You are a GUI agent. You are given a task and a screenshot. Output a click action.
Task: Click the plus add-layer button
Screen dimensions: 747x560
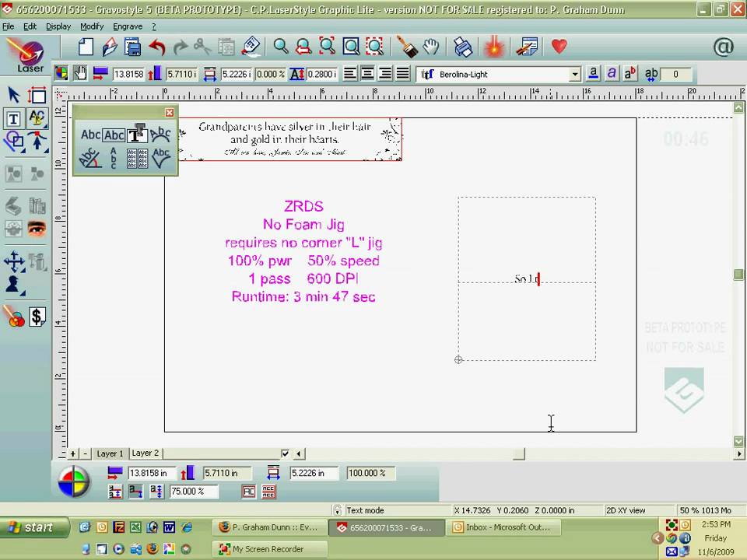click(x=73, y=453)
